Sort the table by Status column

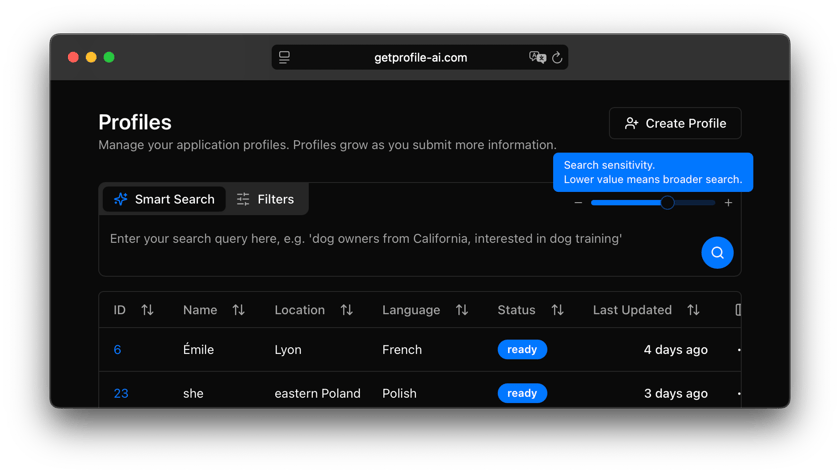click(557, 310)
